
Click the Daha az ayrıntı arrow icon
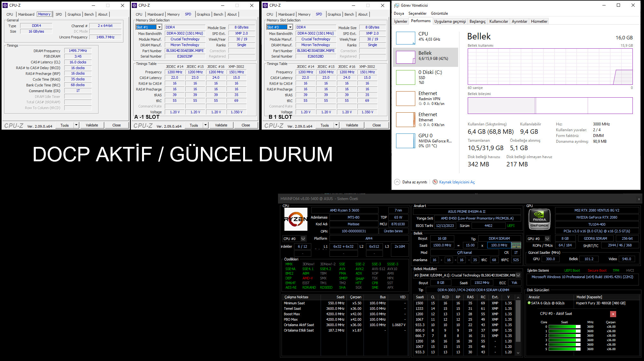click(x=397, y=182)
